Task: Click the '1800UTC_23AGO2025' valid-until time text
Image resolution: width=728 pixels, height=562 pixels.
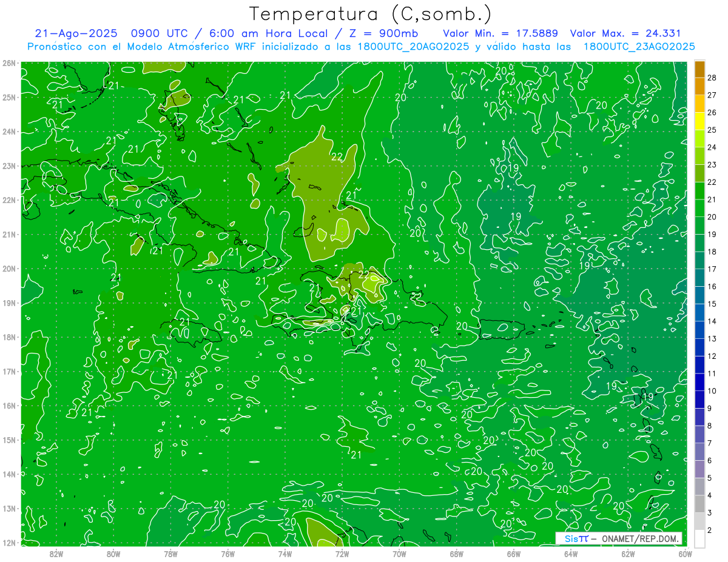Action: coord(639,47)
